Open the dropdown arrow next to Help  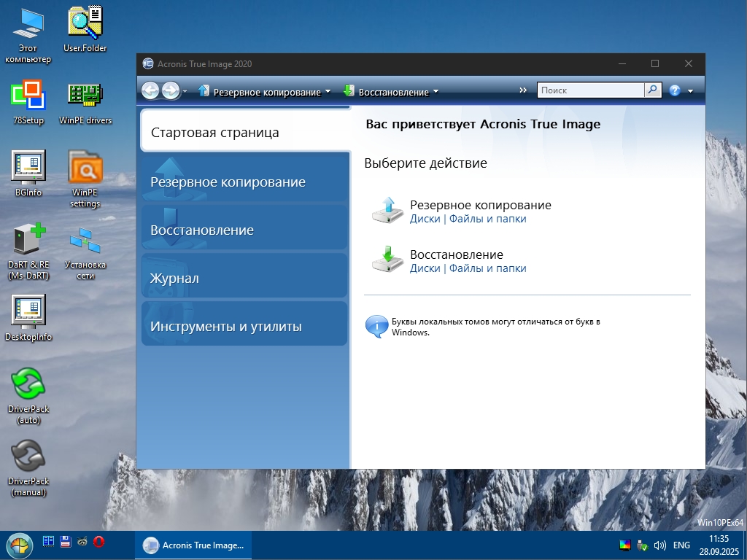(x=690, y=91)
